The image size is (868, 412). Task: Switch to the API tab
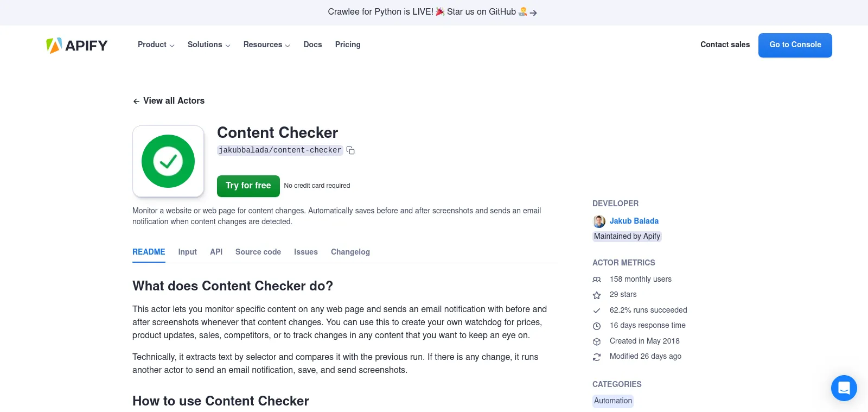coord(216,252)
